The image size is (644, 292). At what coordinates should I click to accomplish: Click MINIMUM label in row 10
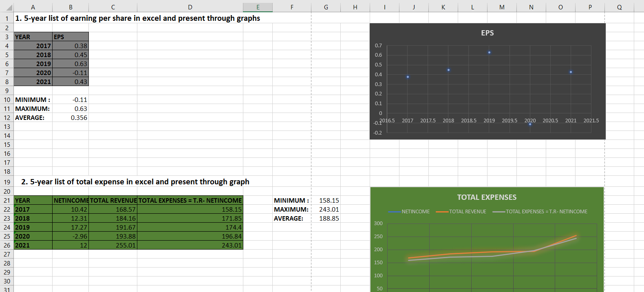click(x=33, y=100)
